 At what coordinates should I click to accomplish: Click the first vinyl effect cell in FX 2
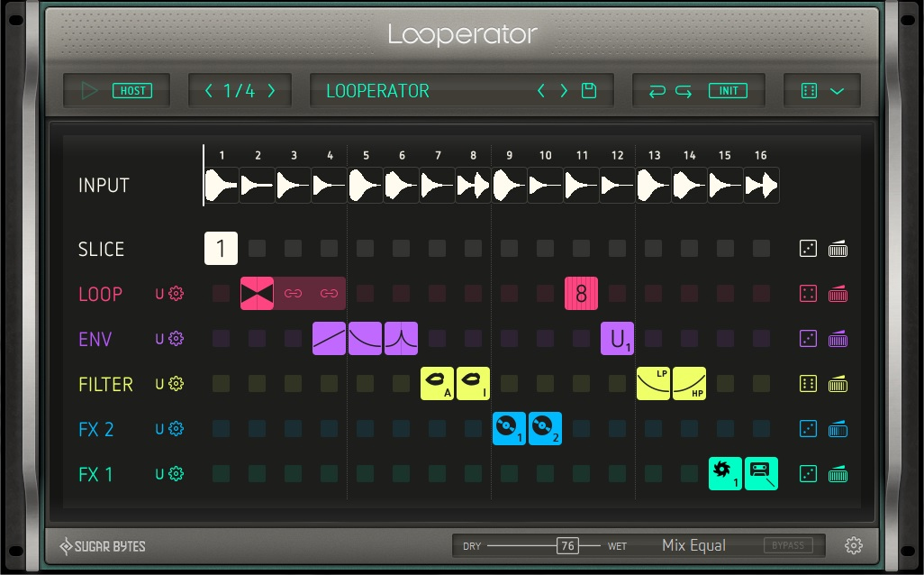509,429
